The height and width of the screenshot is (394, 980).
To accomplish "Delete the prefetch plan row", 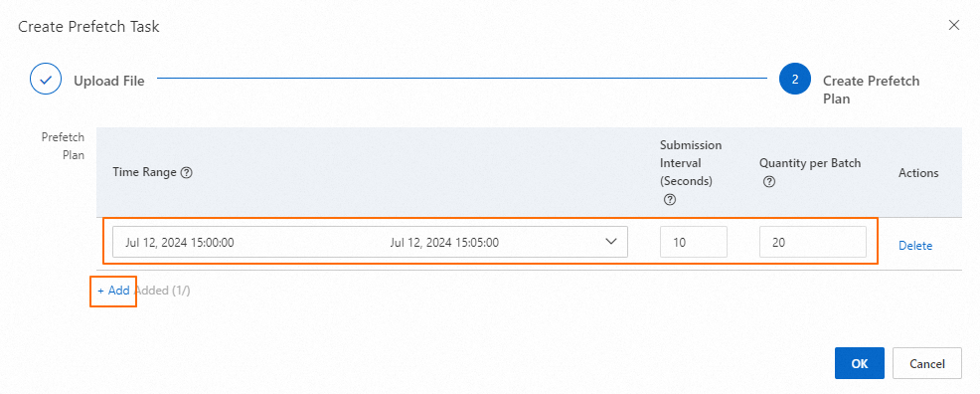I will coord(915,246).
